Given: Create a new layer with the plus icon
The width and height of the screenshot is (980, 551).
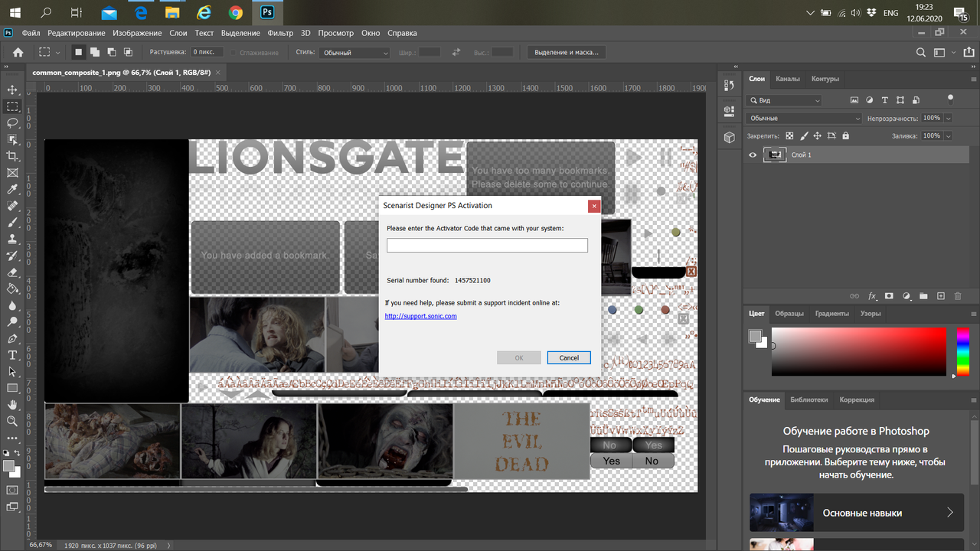Looking at the screenshot, I should (941, 296).
